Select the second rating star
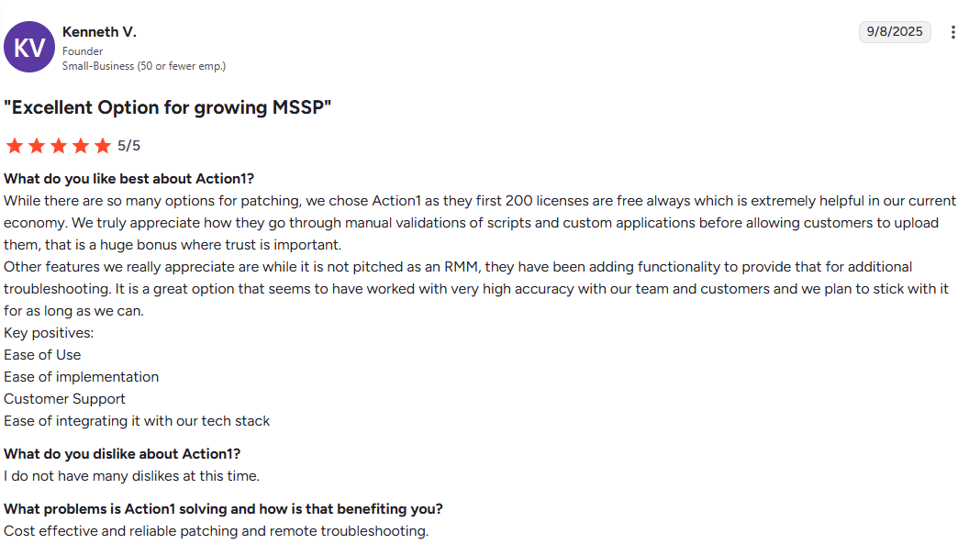 pos(37,146)
